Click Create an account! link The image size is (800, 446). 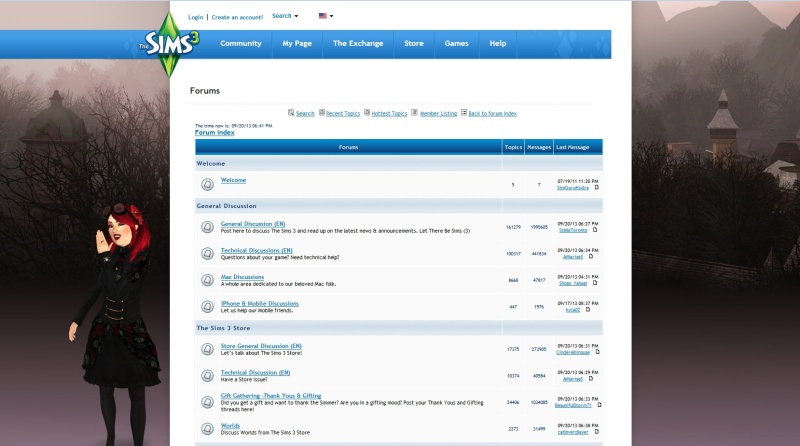coord(237,17)
